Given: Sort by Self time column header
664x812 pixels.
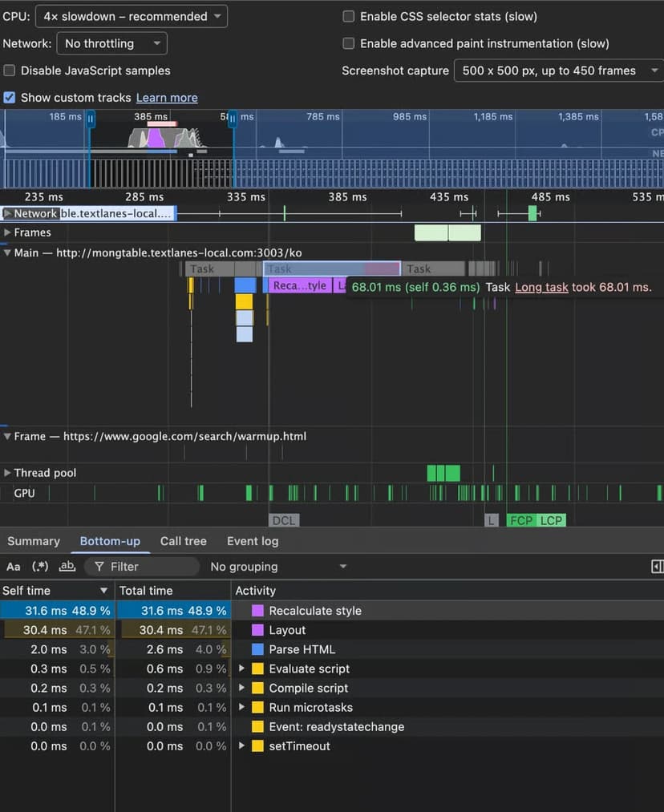Looking at the screenshot, I should pyautogui.click(x=57, y=591).
